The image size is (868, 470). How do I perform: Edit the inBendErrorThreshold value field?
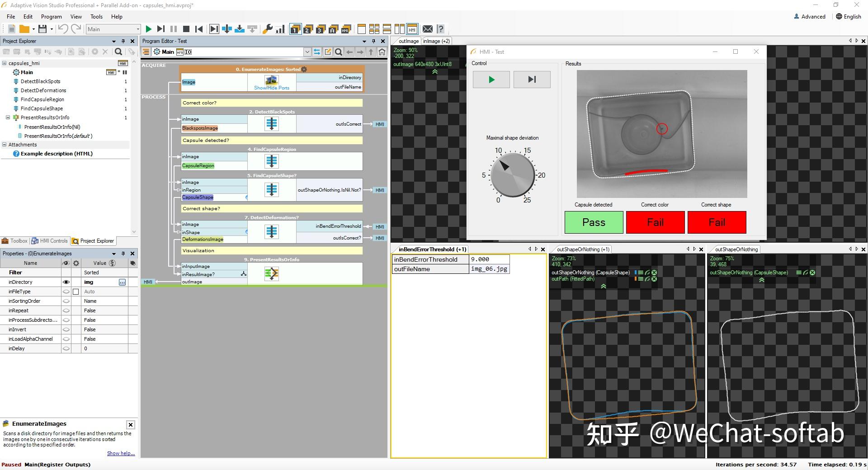488,259
